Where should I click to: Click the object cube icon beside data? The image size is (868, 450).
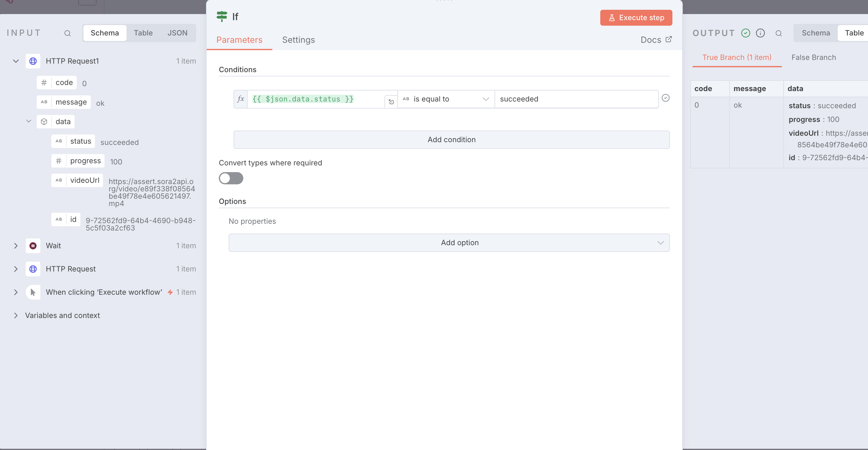click(x=44, y=122)
